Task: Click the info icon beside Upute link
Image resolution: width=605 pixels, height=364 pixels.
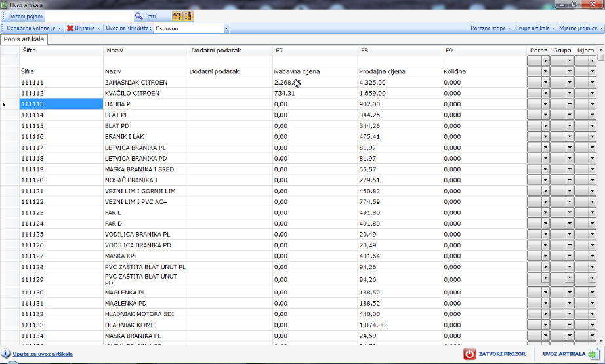Action: 6,354
